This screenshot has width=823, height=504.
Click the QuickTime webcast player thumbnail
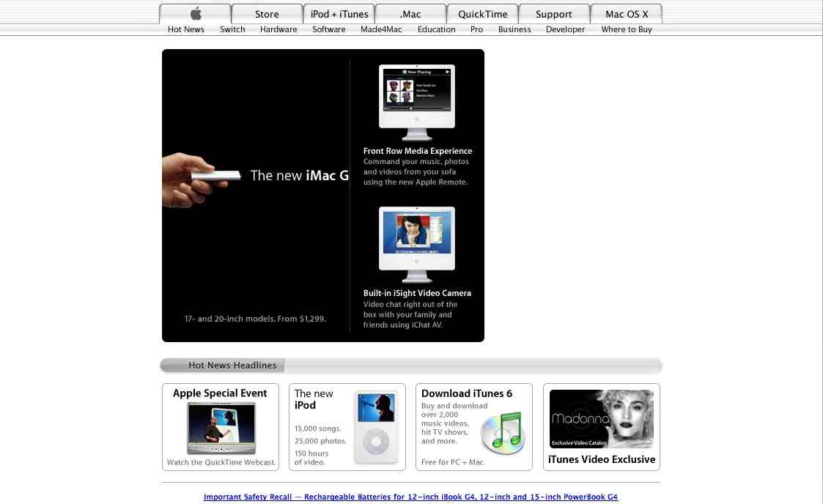point(221,428)
